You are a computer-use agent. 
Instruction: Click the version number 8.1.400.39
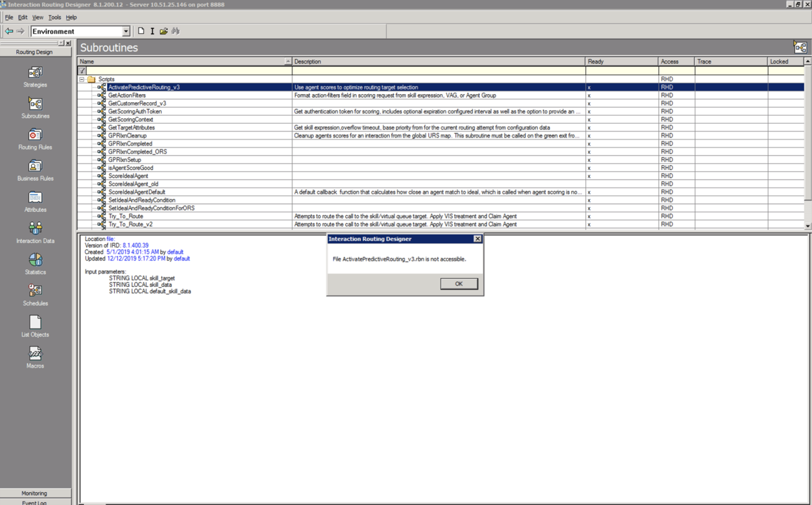(135, 246)
